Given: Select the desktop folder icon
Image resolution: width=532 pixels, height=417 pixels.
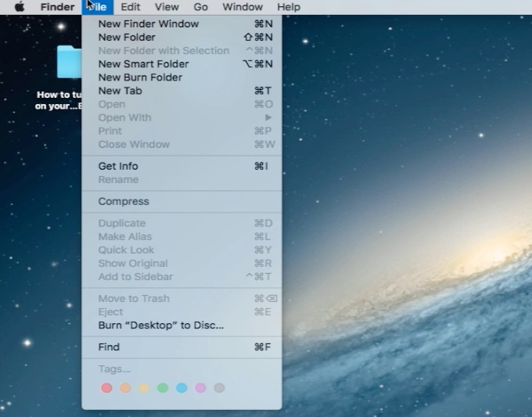Looking at the screenshot, I should pos(69,62).
